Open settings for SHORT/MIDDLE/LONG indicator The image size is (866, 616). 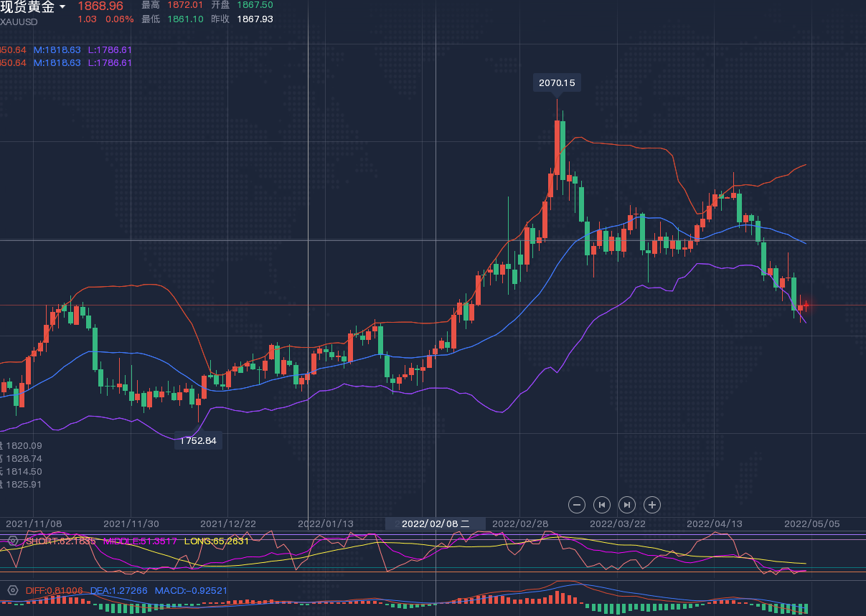[12, 541]
